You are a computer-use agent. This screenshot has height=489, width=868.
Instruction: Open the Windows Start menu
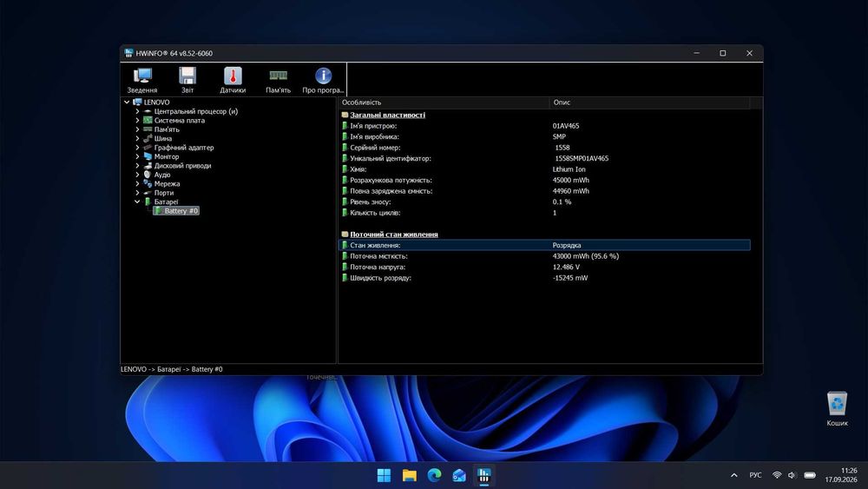pyautogui.click(x=384, y=475)
